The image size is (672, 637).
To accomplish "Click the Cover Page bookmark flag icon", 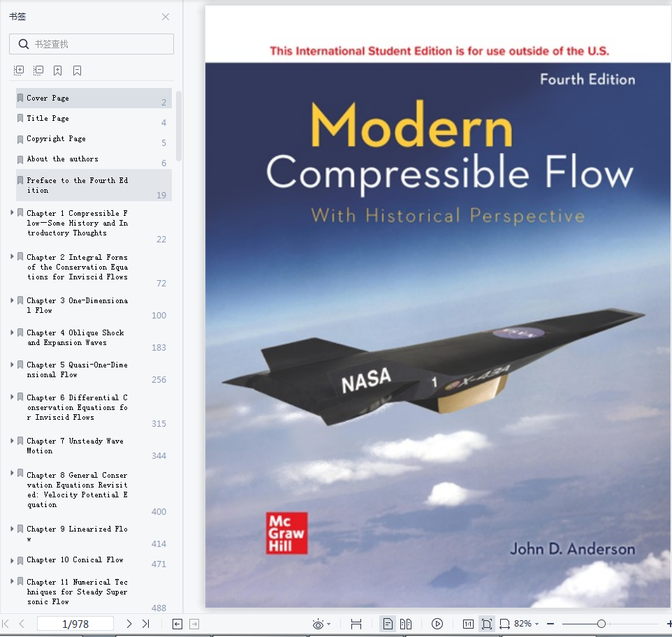I will point(20,98).
